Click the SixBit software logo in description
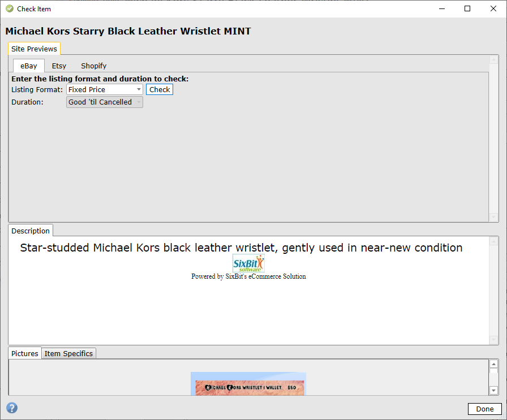This screenshot has height=420, width=507. coord(248,263)
